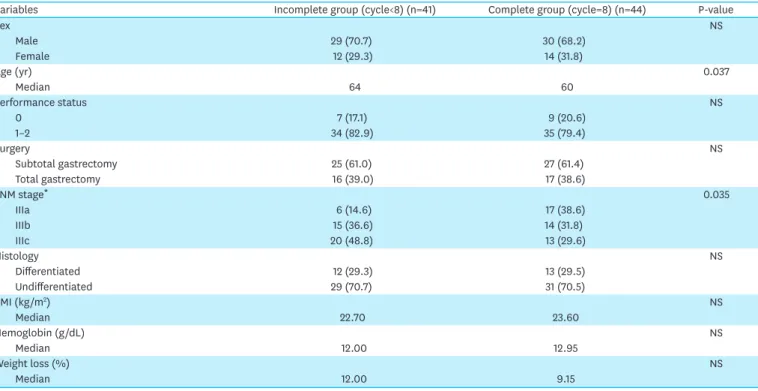Click the hemoglobin median value '12.95'

pyautogui.click(x=566, y=348)
